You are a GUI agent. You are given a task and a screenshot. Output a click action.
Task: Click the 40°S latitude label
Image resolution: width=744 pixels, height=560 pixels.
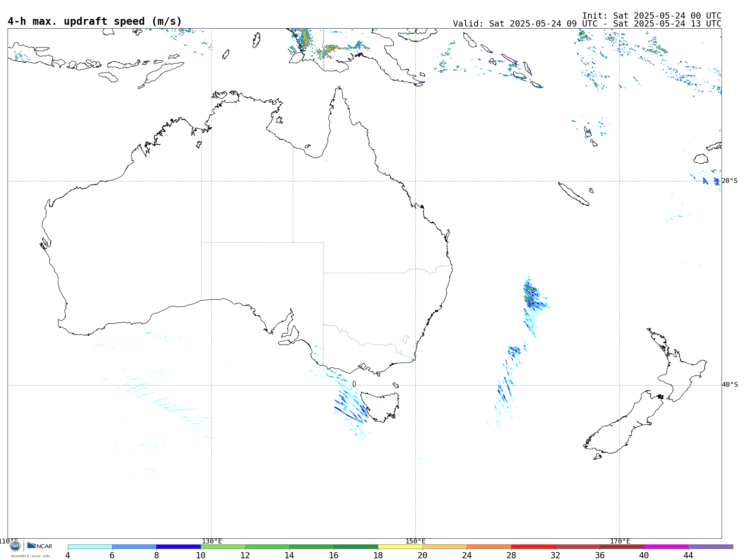tap(730, 385)
